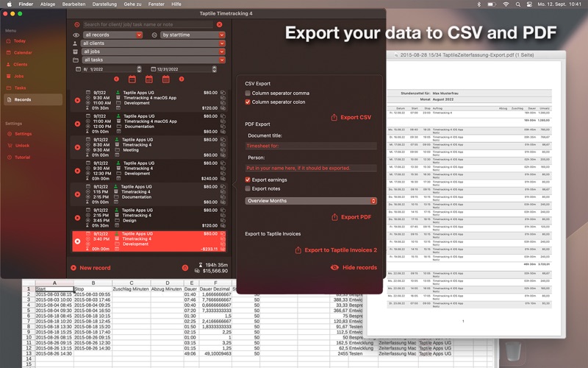588x368 pixels.
Task: Check the Export notes checkbox
Action: click(248, 188)
